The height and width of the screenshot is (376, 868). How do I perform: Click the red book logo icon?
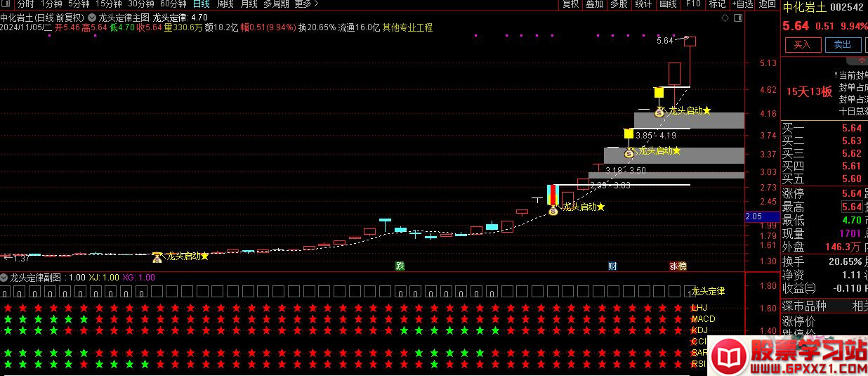pos(728,358)
